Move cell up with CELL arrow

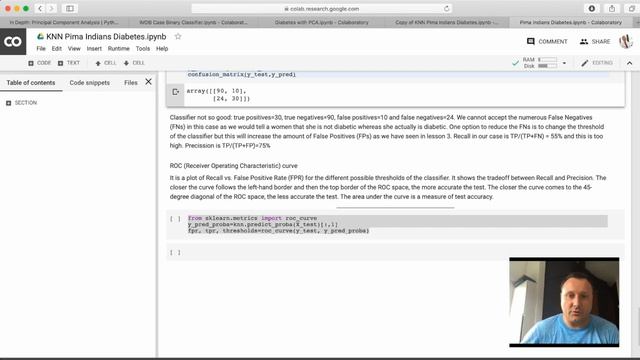click(x=106, y=63)
